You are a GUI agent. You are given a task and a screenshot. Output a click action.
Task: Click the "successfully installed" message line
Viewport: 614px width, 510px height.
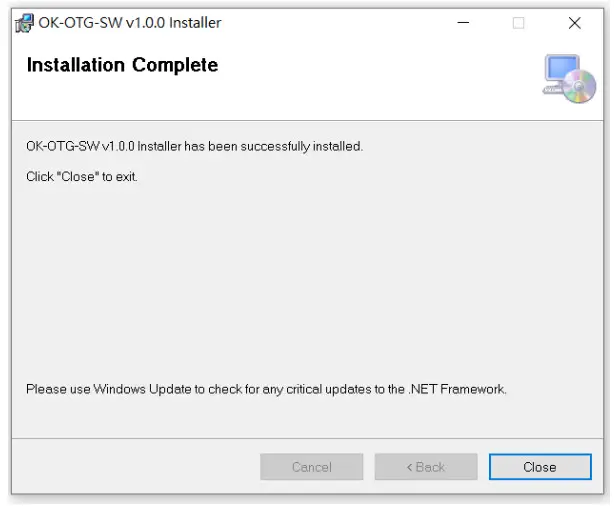[x=194, y=146]
